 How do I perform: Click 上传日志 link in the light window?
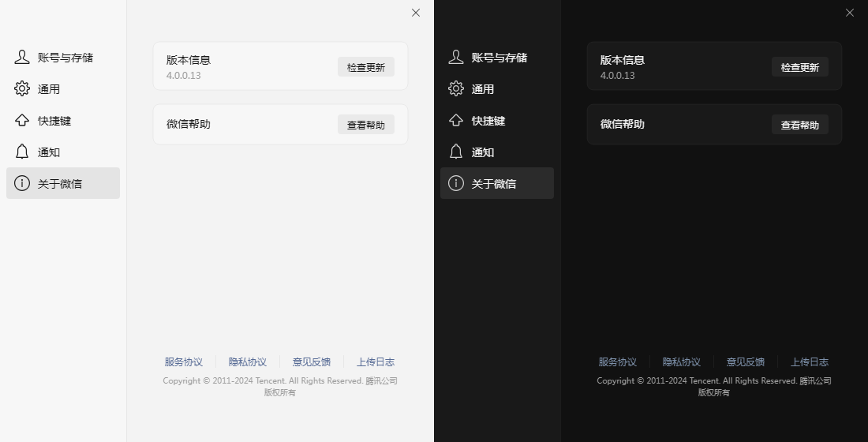tap(376, 361)
